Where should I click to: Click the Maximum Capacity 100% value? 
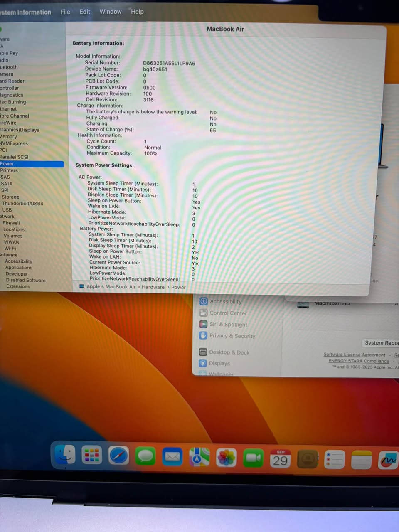(x=151, y=153)
